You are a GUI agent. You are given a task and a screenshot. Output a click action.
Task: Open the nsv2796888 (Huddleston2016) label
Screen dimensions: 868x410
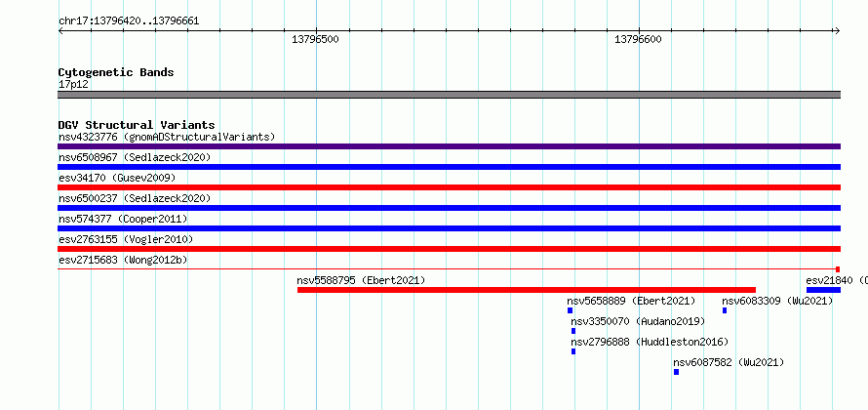coord(650,342)
